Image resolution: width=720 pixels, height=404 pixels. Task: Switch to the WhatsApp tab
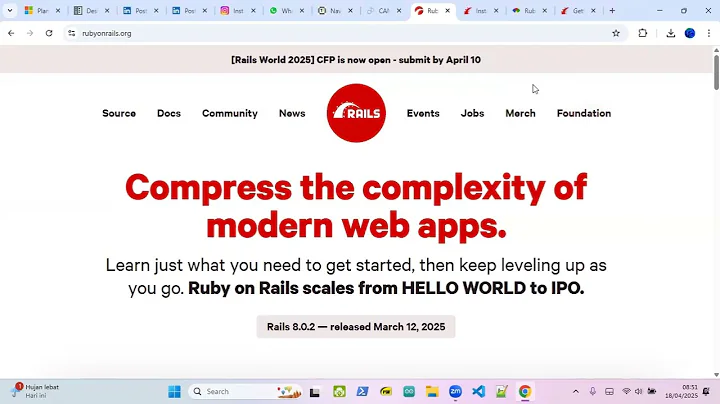[x=286, y=11]
